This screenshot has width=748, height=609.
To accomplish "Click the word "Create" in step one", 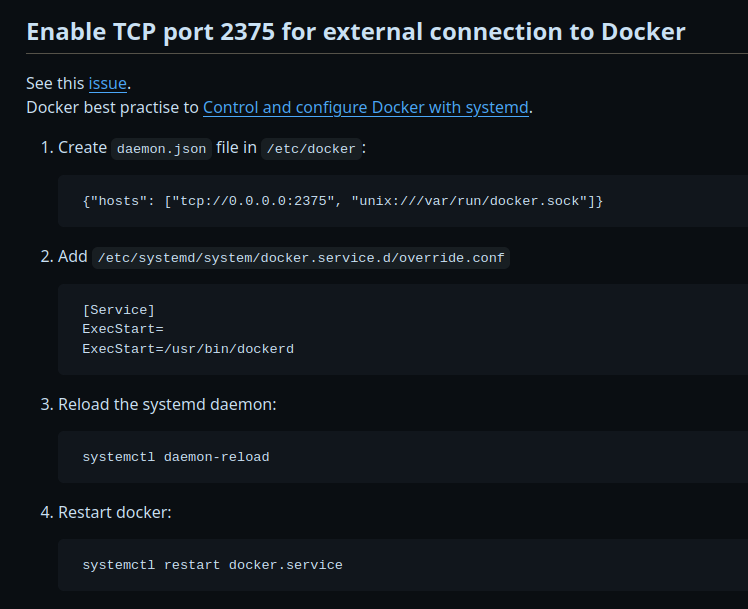I will (82, 148).
